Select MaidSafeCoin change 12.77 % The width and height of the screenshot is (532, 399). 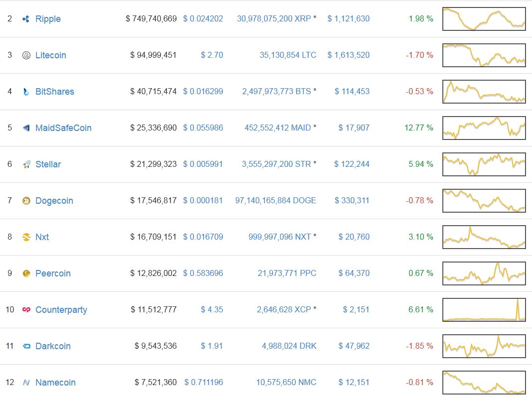(x=419, y=128)
